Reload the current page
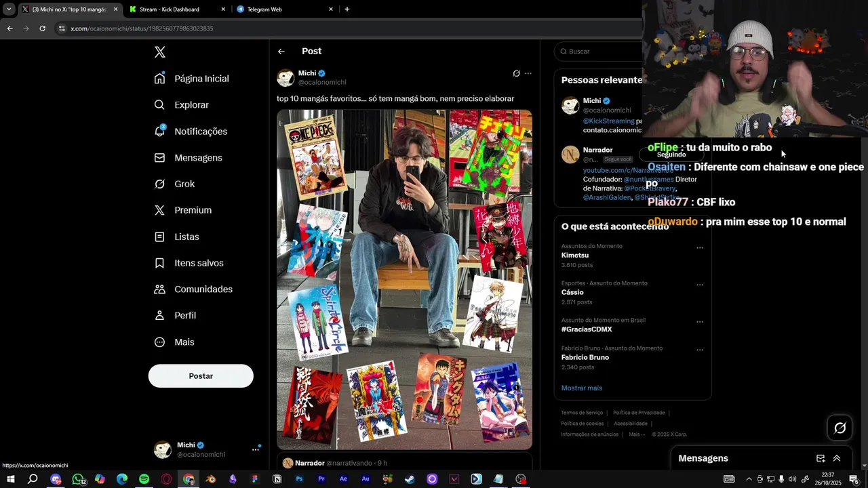This screenshot has width=868, height=488. (42, 28)
